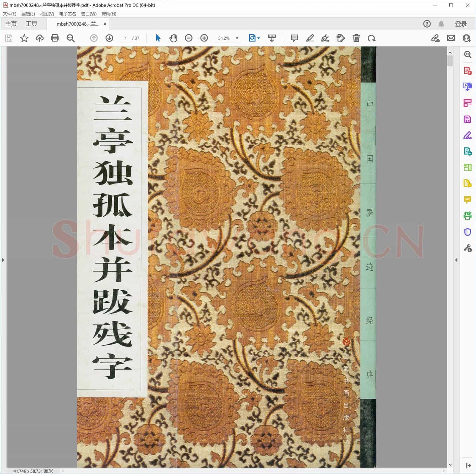This screenshot has height=474, width=476.
Task: Open the 视图(V) menu
Action: pyautogui.click(x=47, y=14)
